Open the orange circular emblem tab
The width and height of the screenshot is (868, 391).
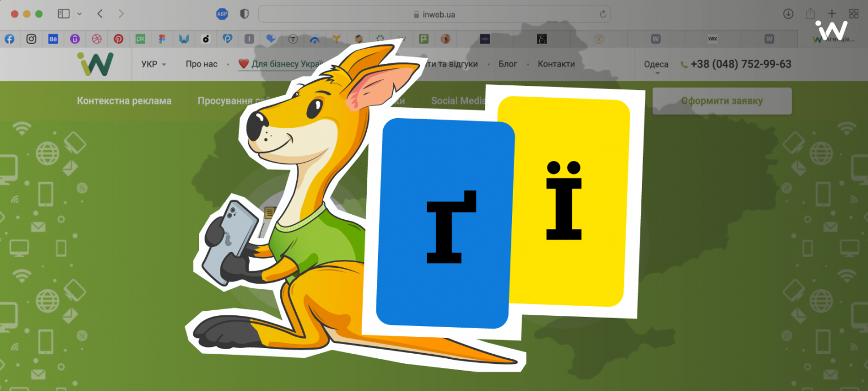[x=598, y=39]
